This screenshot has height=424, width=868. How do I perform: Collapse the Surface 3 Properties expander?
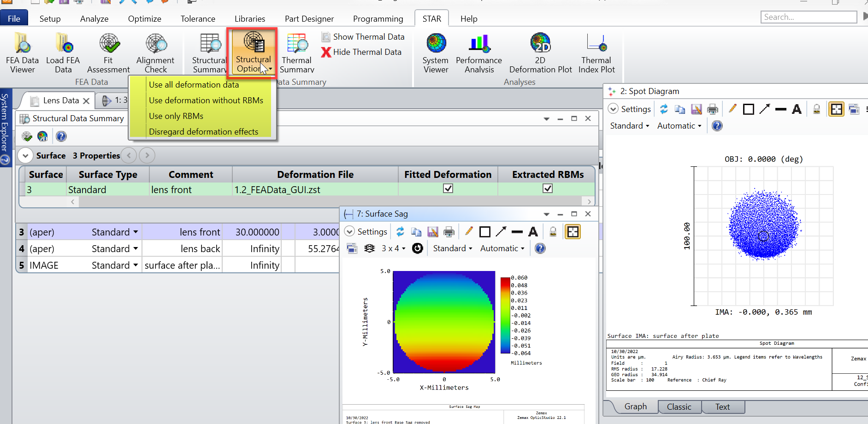tap(25, 156)
